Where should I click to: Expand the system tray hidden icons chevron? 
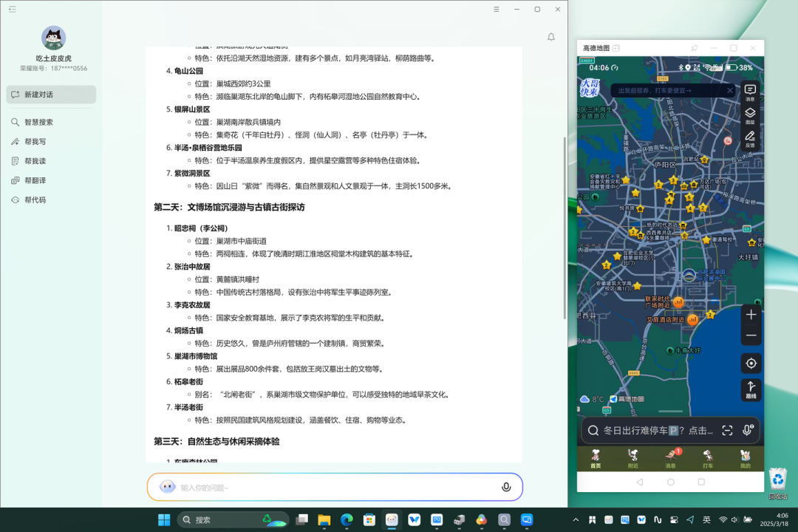click(x=576, y=519)
